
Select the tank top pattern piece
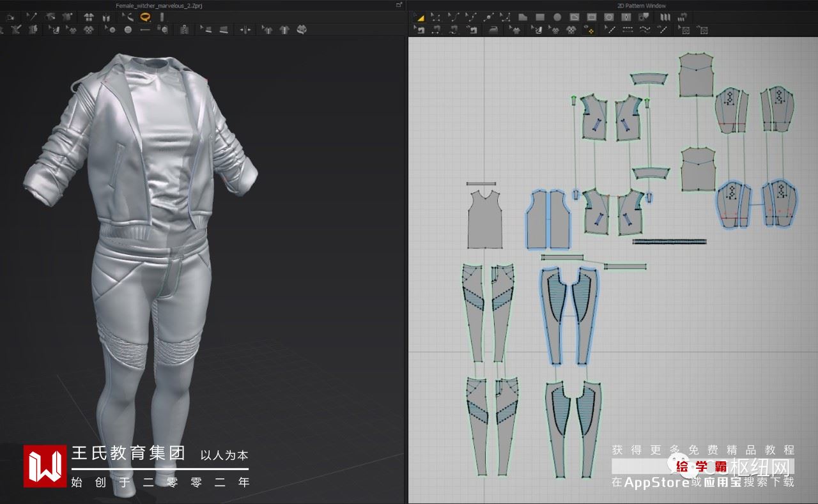[485, 219]
